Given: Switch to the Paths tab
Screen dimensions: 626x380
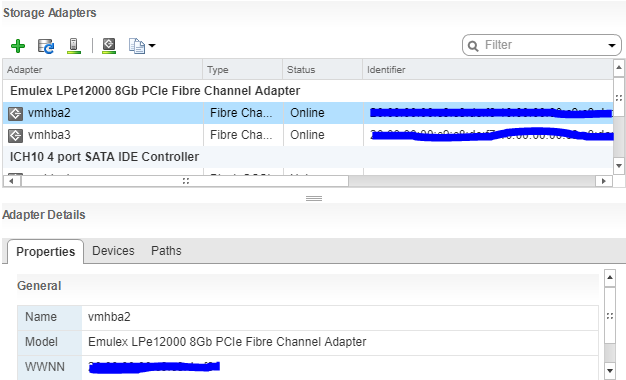Looking at the screenshot, I should [x=166, y=251].
